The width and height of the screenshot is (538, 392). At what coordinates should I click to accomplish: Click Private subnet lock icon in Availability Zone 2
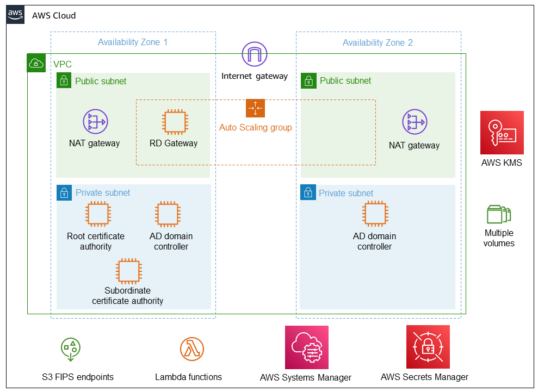click(x=308, y=192)
